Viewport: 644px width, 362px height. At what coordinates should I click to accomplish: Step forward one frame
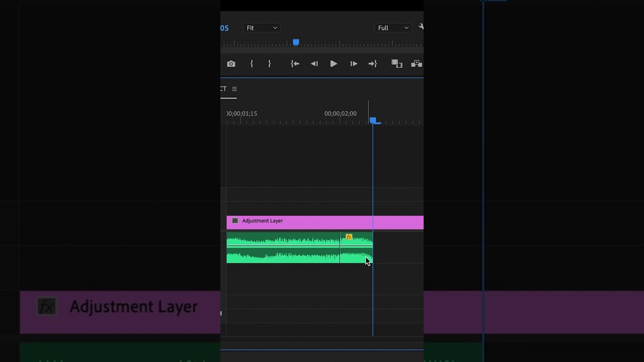pos(354,64)
